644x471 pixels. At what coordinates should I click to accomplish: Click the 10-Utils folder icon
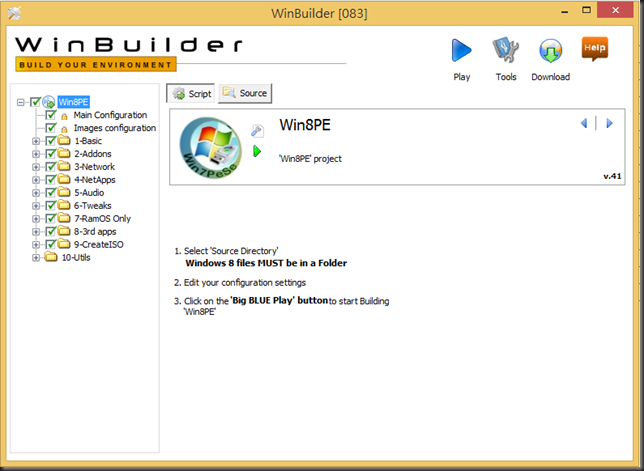pos(51,257)
